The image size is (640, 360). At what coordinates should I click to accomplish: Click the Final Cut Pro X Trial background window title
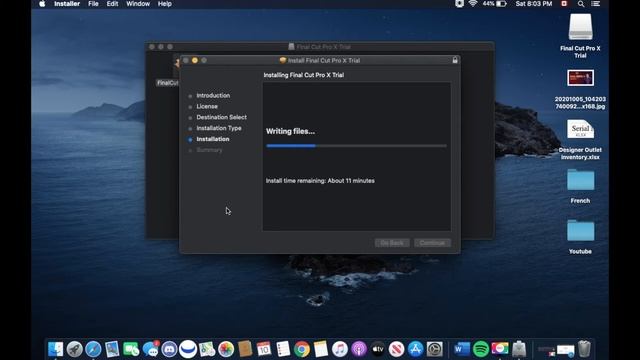[x=323, y=47]
